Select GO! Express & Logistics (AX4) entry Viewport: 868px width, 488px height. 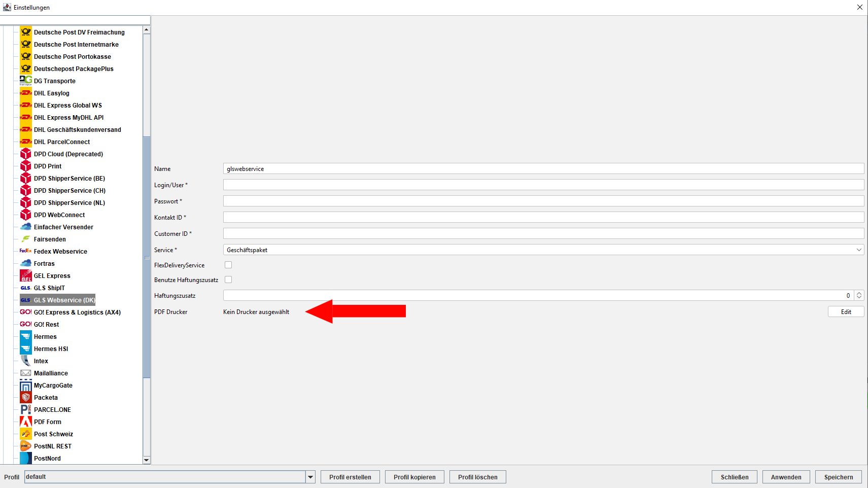(x=77, y=312)
